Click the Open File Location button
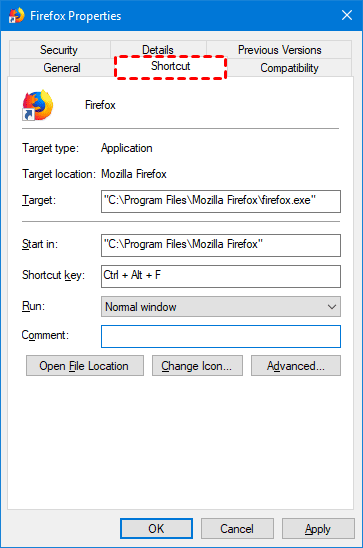 click(x=85, y=366)
